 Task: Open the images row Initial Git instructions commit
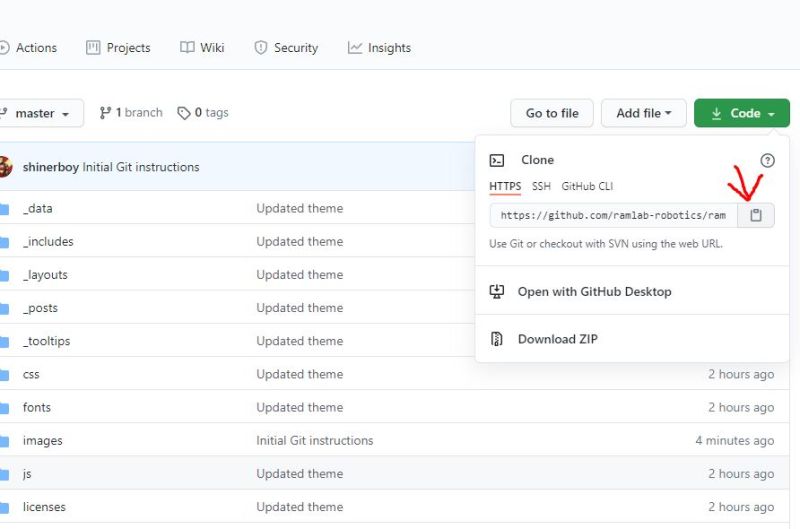[315, 441]
